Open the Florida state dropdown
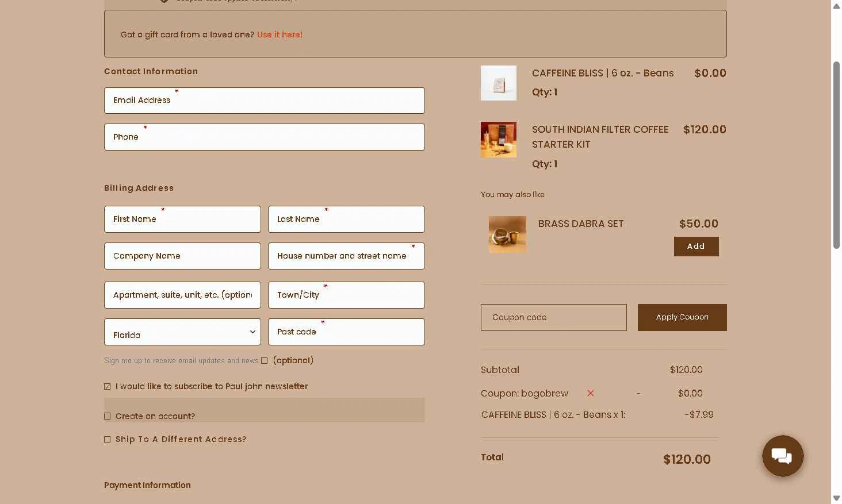The width and height of the screenshot is (842, 504). pyautogui.click(x=182, y=332)
